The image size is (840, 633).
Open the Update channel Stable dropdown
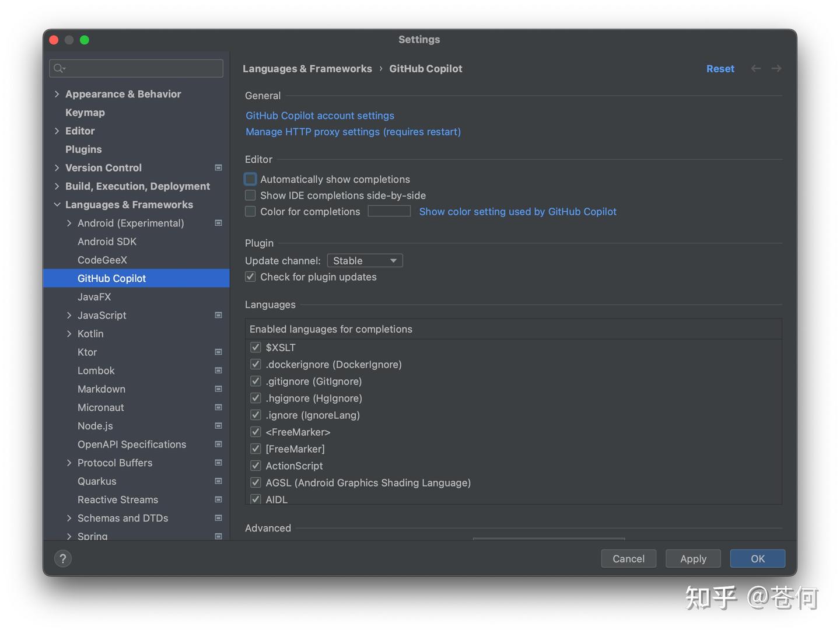pyautogui.click(x=365, y=261)
